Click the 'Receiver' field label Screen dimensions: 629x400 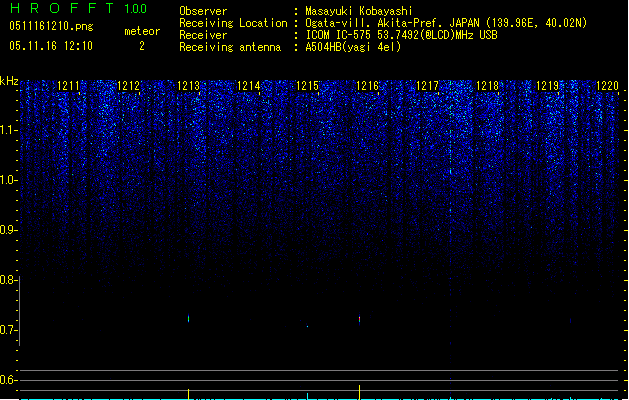point(203,35)
